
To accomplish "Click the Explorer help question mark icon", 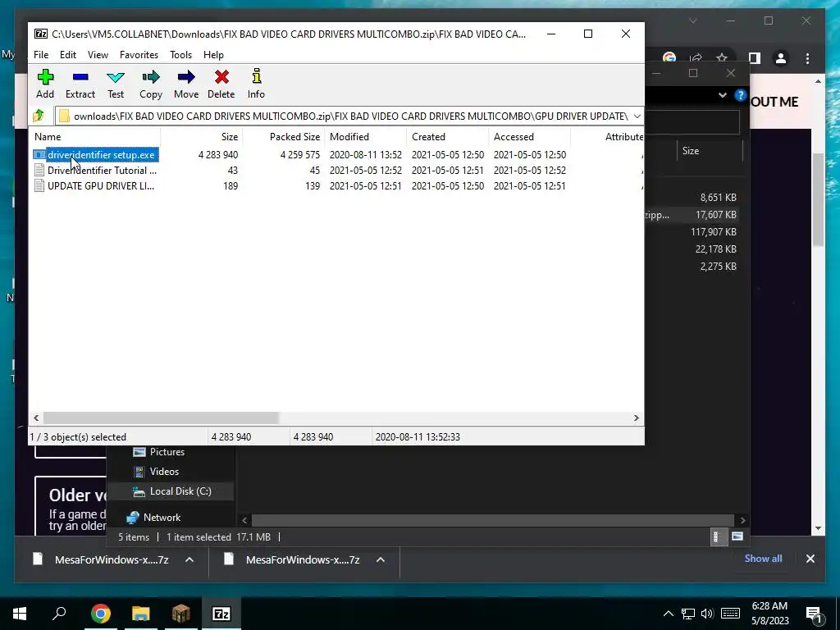I will coord(741,95).
